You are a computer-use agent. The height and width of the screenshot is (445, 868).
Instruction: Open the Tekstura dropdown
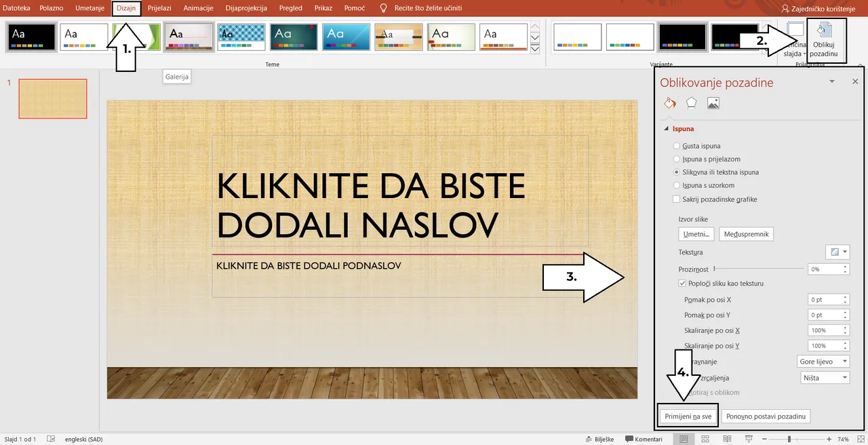[x=837, y=252]
